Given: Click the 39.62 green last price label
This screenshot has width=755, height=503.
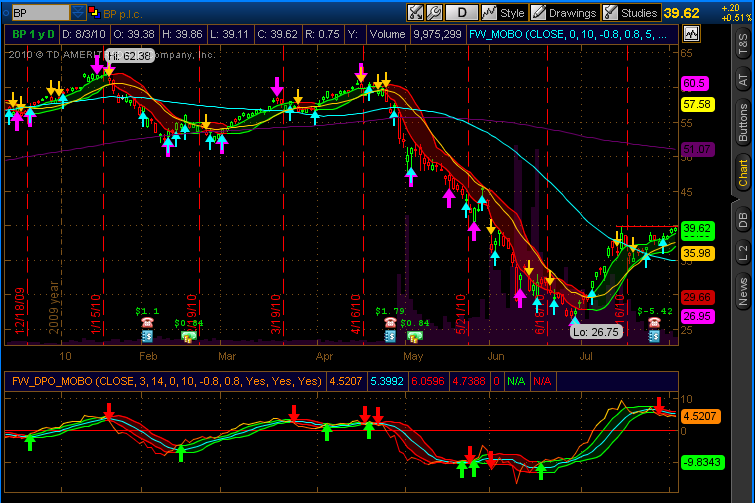Looking at the screenshot, I should click(x=698, y=228).
